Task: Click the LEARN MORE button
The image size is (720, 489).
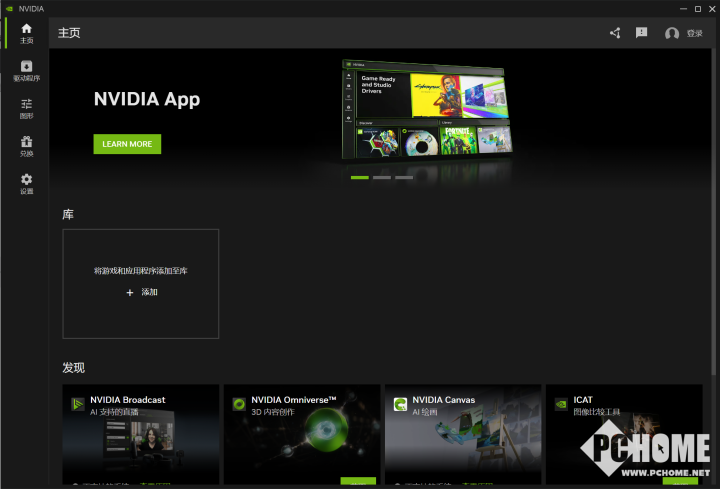Action: click(x=127, y=144)
